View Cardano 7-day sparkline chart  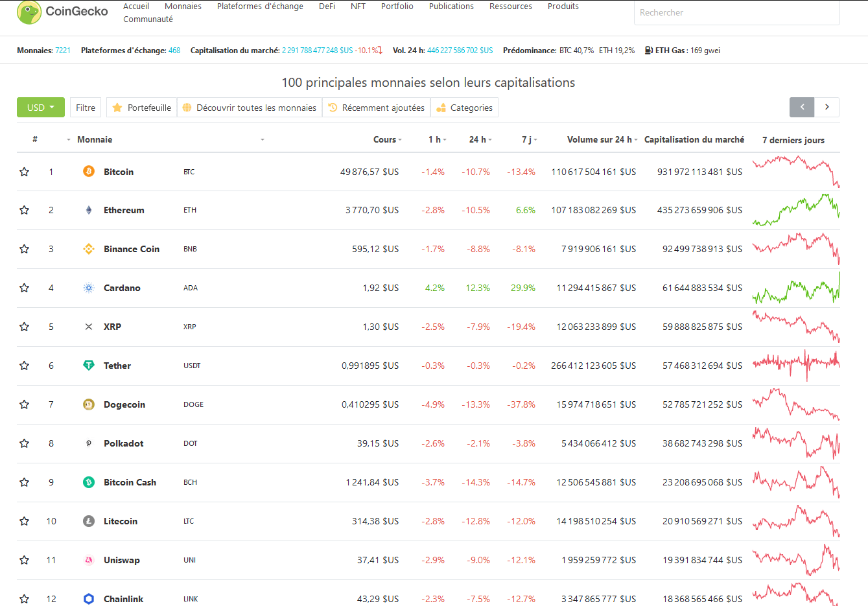795,288
